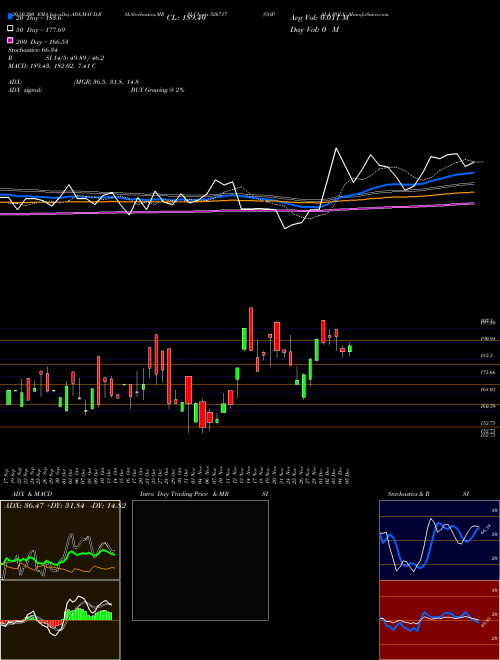Image resolution: width=500 pixels, height=660 pixels.
Task: Click the 'SI 14/3: 49.89 / 46.2' reading
Action: pyautogui.click(x=75, y=58)
